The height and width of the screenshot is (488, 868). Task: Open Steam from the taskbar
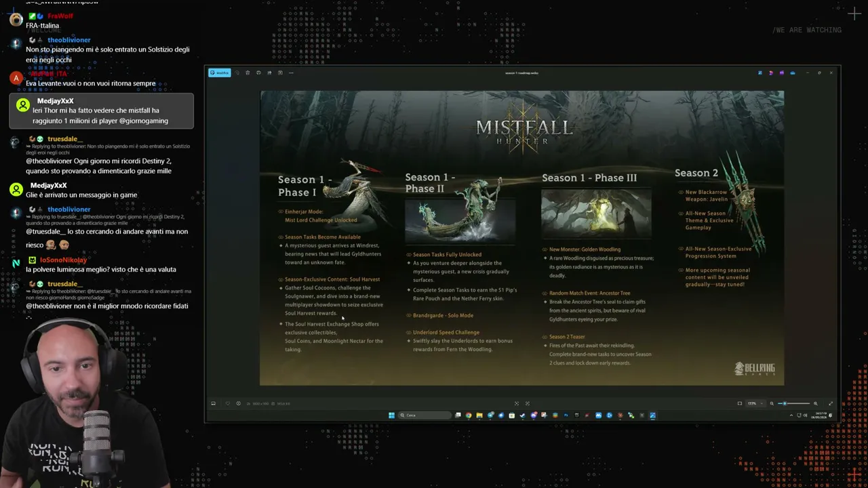[x=522, y=415]
